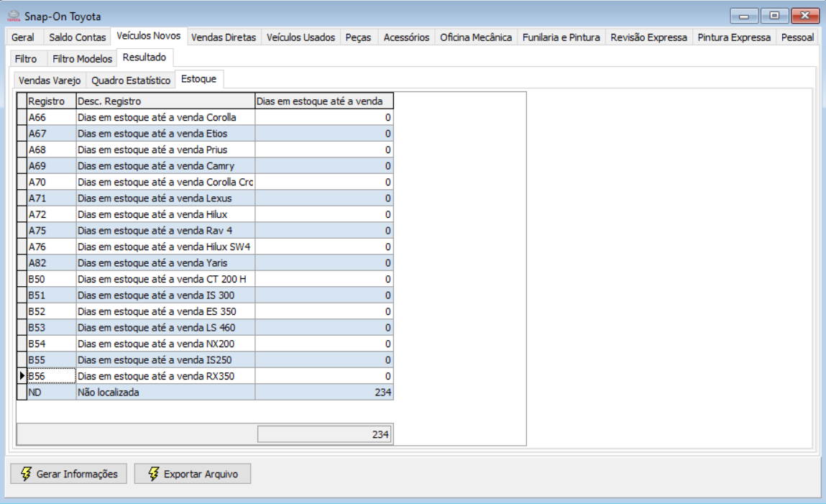Click the 'Não localizada' description cell
Viewport: 826px width, 504px height.
(x=165, y=393)
